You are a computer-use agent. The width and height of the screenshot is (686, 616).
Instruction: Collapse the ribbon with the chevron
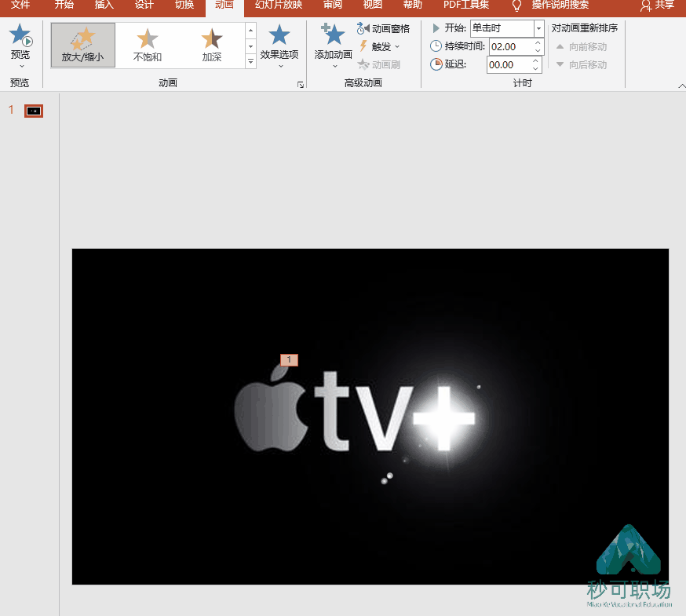click(x=681, y=86)
